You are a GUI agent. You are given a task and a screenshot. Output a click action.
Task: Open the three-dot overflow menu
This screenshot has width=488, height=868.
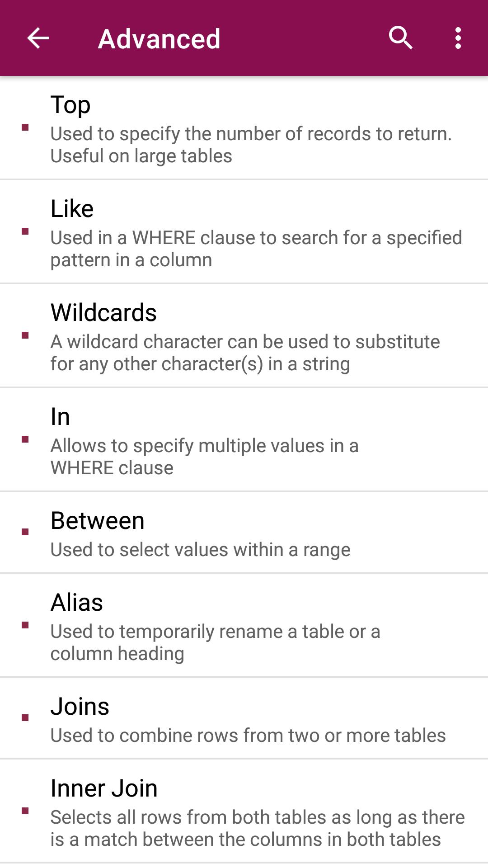coord(458,38)
